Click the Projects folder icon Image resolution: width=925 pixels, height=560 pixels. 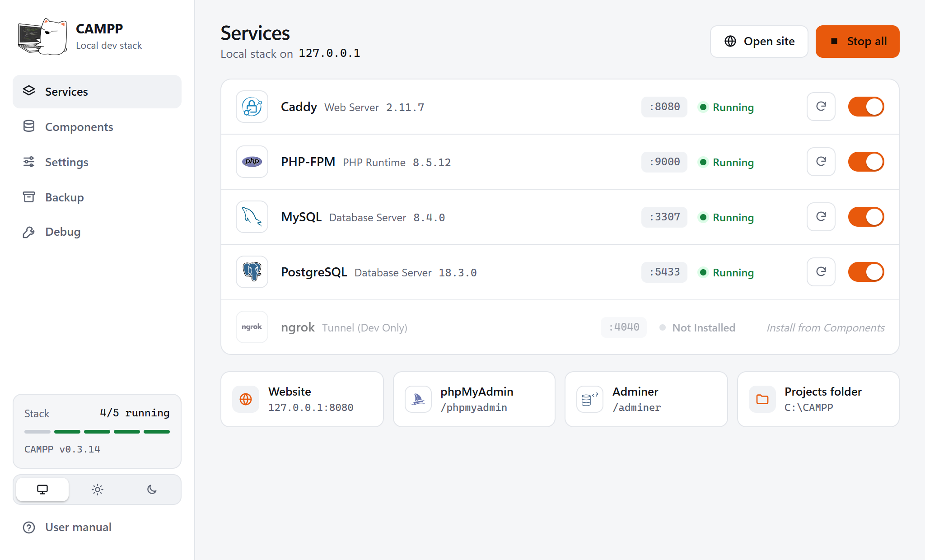[x=762, y=399]
